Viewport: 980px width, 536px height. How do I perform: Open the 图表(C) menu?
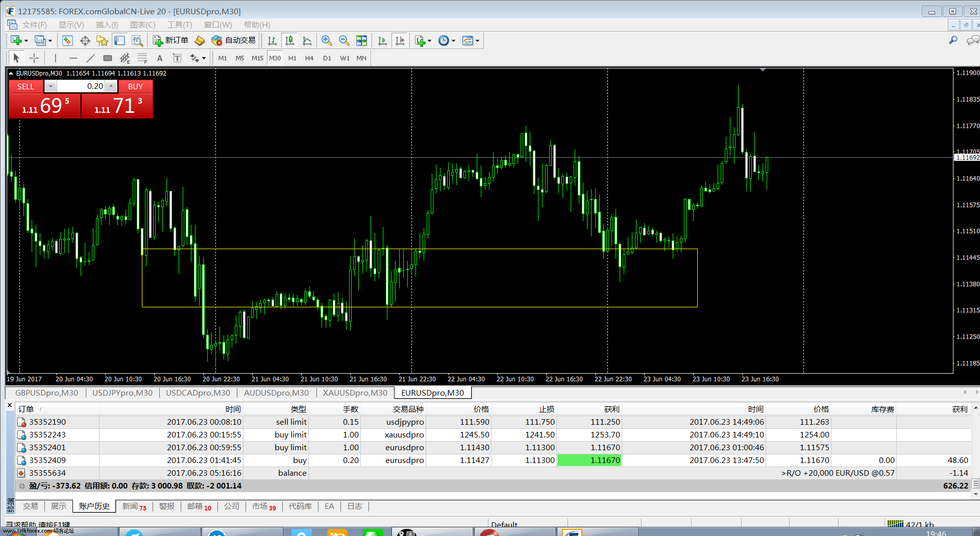(142, 25)
